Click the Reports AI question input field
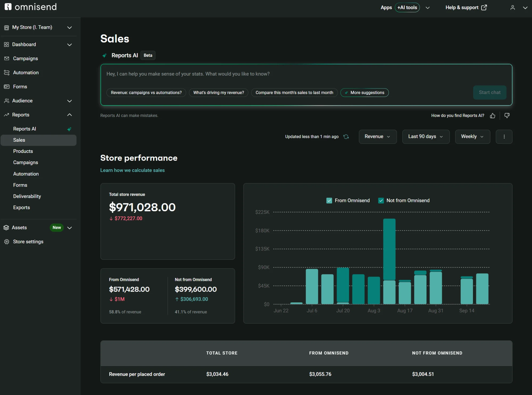Image resolution: width=532 pixels, height=395 pixels. (x=306, y=74)
